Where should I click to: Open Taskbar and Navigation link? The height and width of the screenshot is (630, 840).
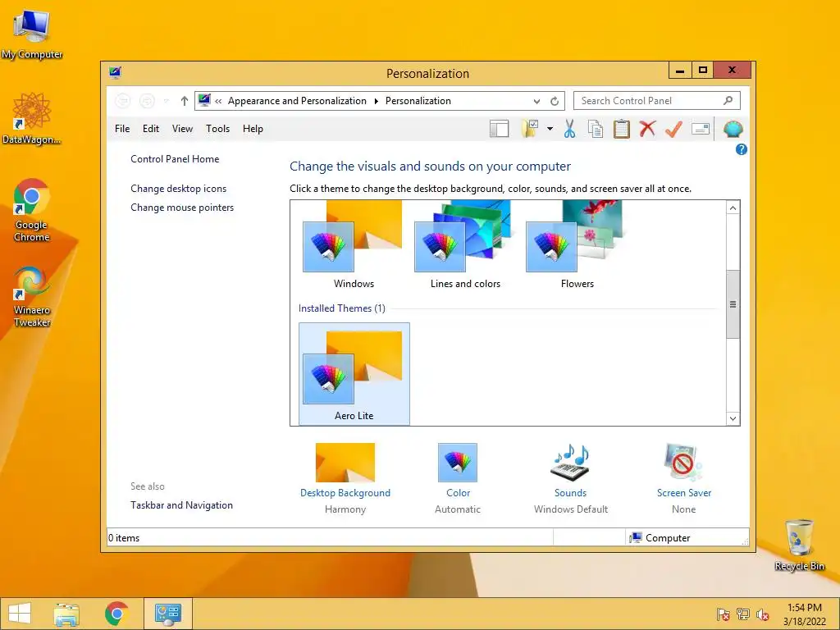[181, 505]
